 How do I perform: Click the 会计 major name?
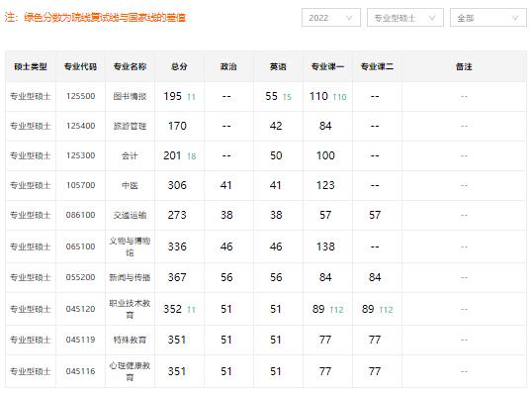tap(130, 155)
